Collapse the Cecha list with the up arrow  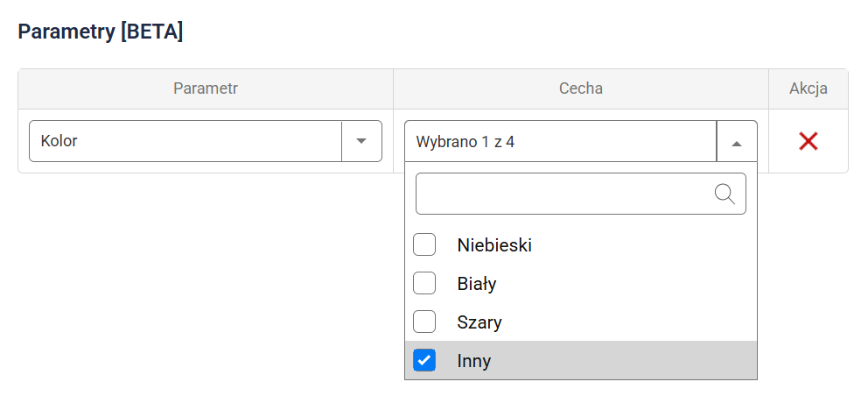coord(737,142)
